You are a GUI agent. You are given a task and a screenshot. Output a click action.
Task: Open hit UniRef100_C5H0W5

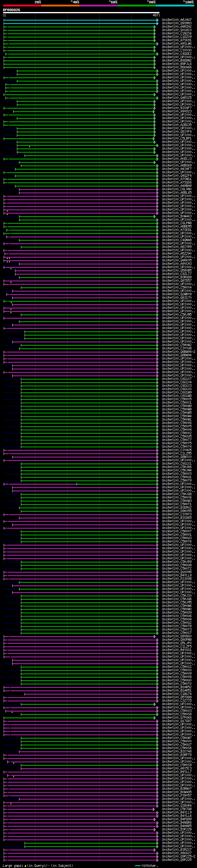(177, 413)
